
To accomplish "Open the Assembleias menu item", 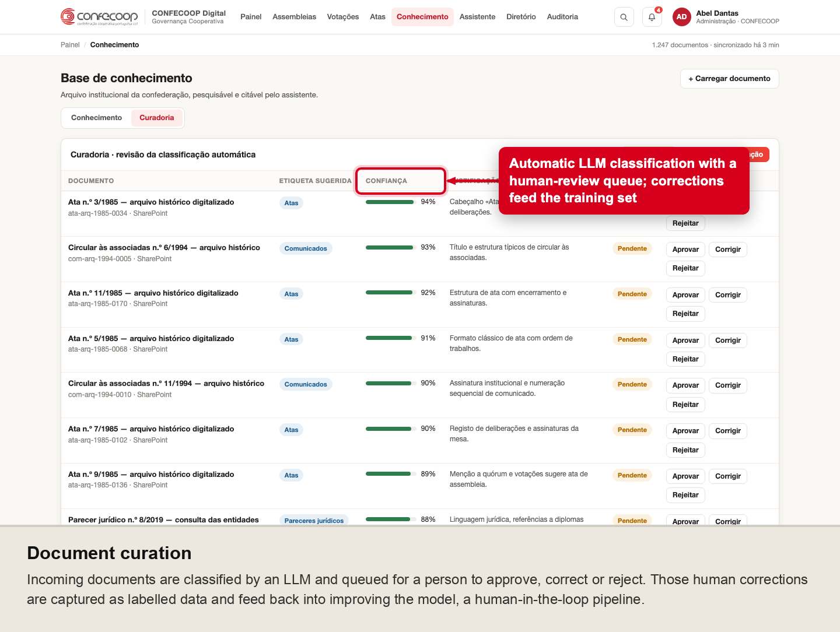I will pyautogui.click(x=294, y=17).
